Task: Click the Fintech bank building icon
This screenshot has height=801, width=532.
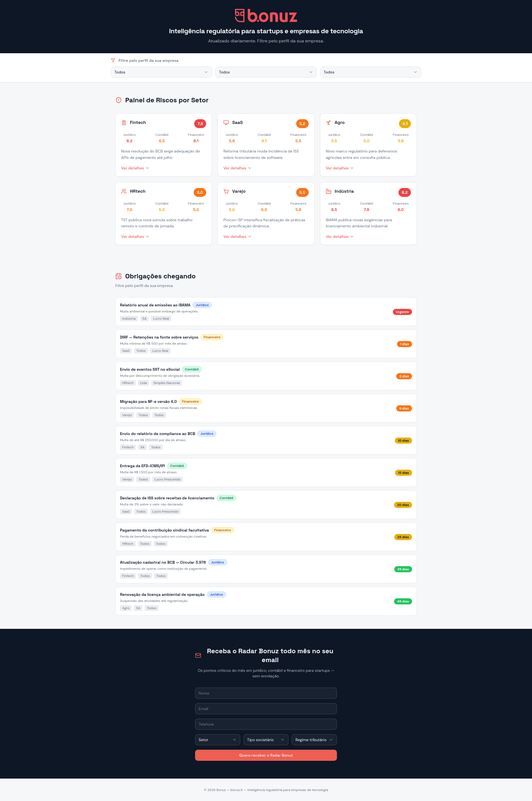Action: coord(124,123)
